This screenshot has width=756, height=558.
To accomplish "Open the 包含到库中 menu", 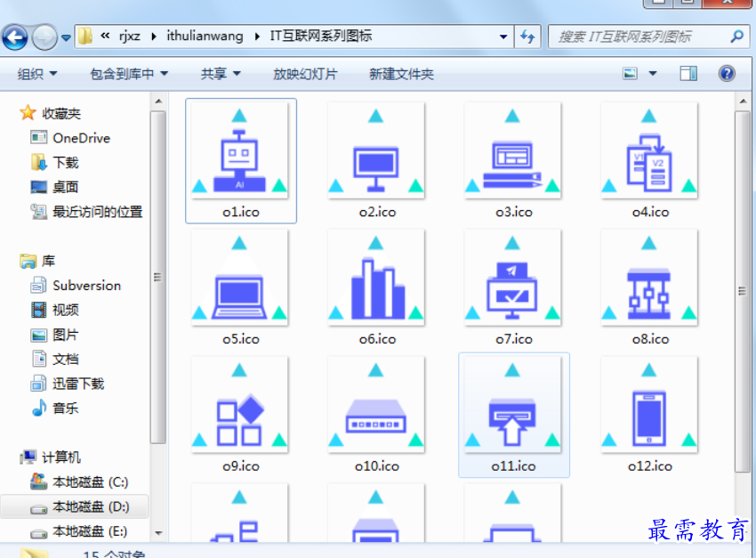I will click(129, 74).
